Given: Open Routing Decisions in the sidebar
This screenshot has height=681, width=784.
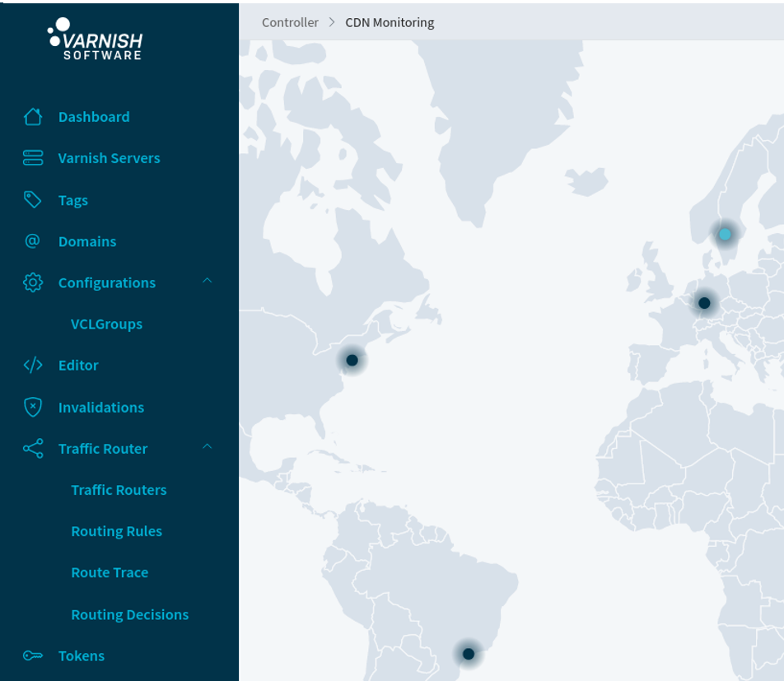Looking at the screenshot, I should [x=129, y=614].
